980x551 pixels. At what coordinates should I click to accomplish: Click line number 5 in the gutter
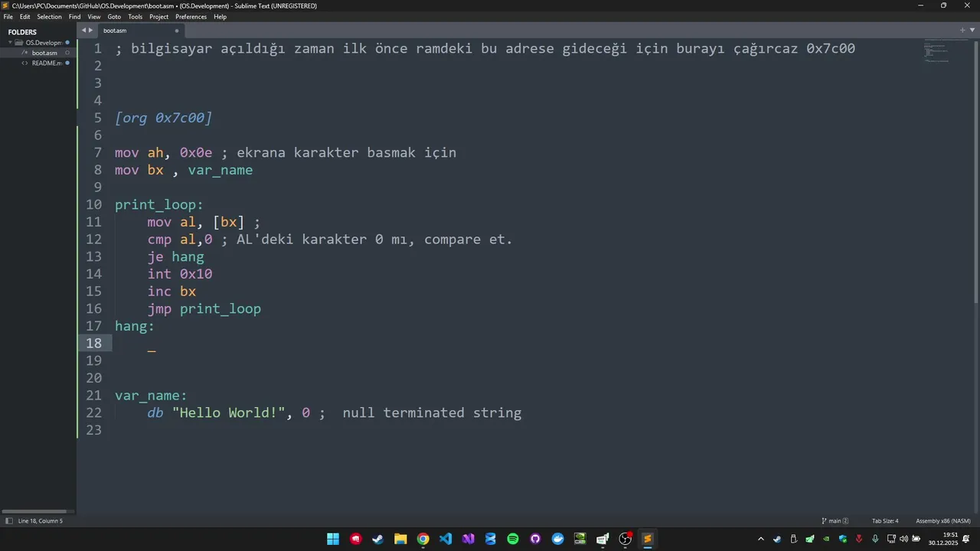(x=97, y=118)
